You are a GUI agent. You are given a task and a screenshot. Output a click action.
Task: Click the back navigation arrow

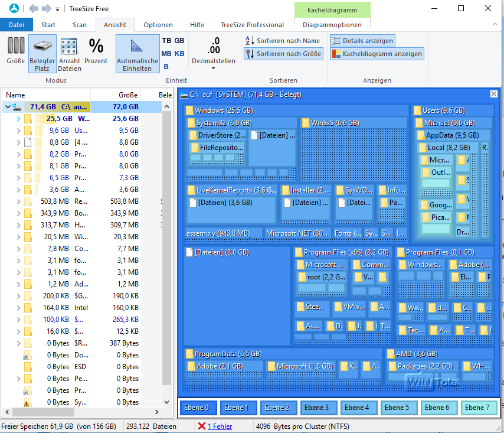click(x=33, y=8)
